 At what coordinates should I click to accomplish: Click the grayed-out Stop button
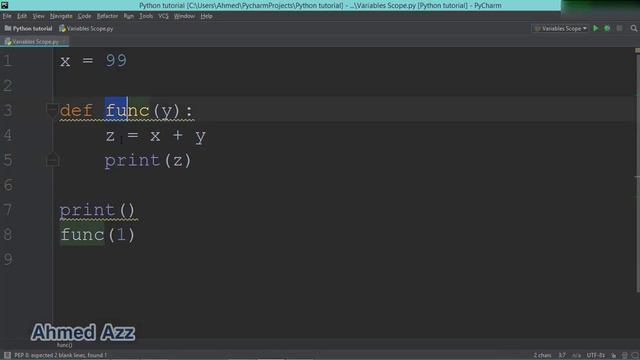(619, 28)
